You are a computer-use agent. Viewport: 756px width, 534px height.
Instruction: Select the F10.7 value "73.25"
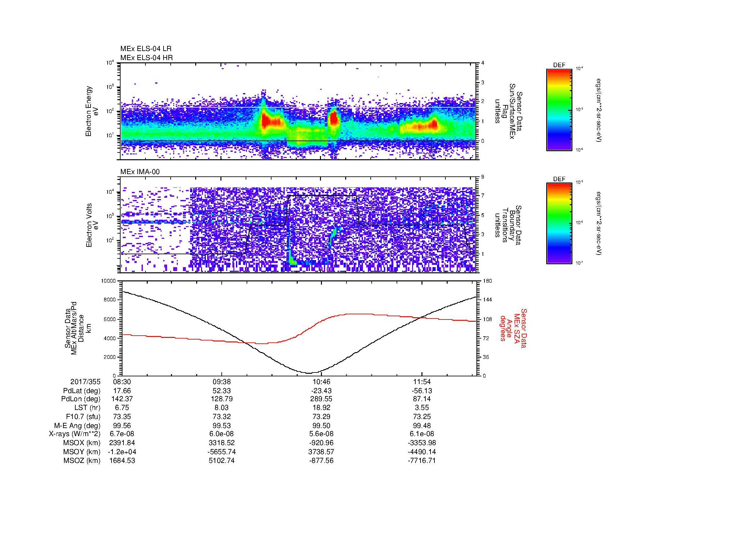[422, 416]
